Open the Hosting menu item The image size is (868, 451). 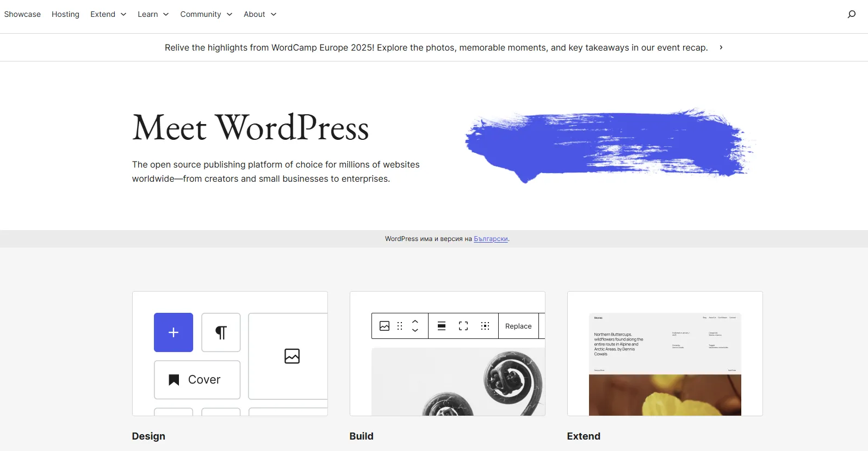tap(65, 14)
